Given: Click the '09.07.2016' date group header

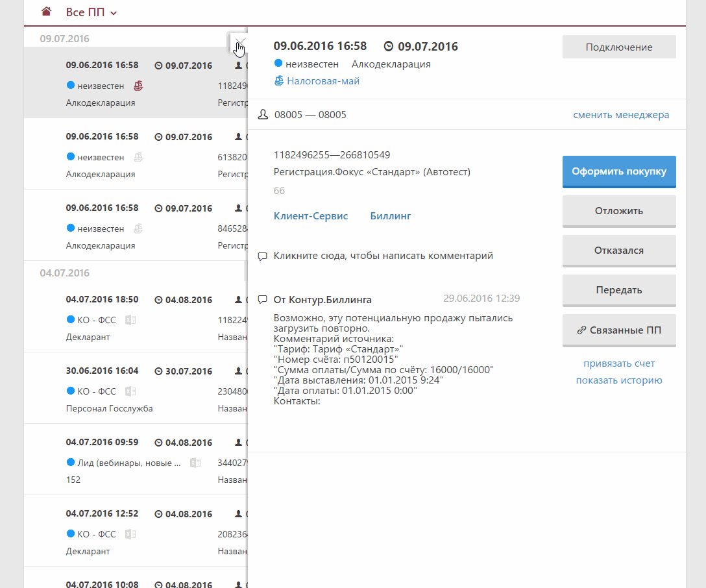Looking at the screenshot, I should (64, 39).
